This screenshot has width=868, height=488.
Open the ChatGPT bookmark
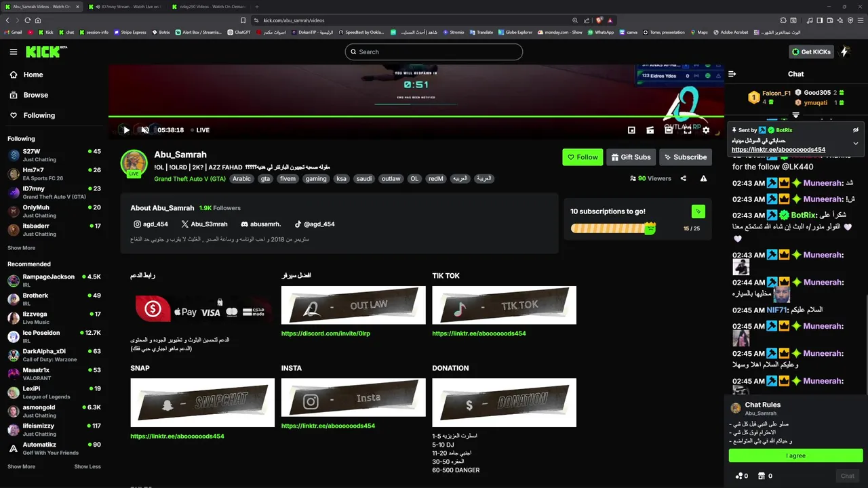(x=239, y=32)
